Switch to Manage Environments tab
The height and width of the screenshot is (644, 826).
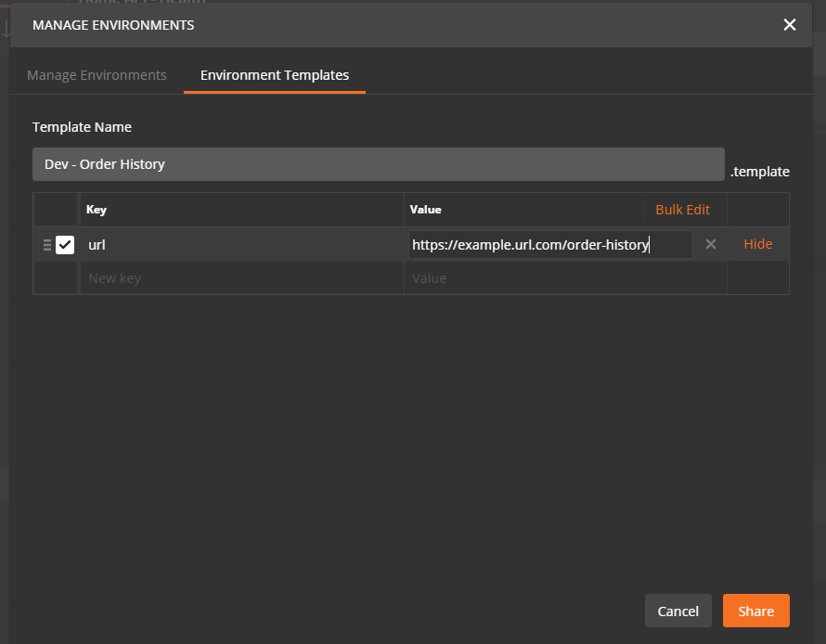(97, 75)
